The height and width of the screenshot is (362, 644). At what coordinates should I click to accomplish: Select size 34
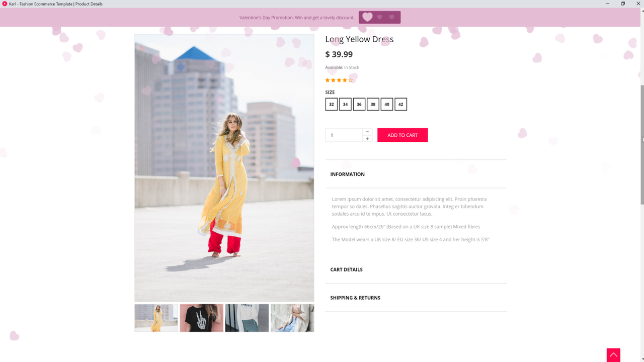345,104
